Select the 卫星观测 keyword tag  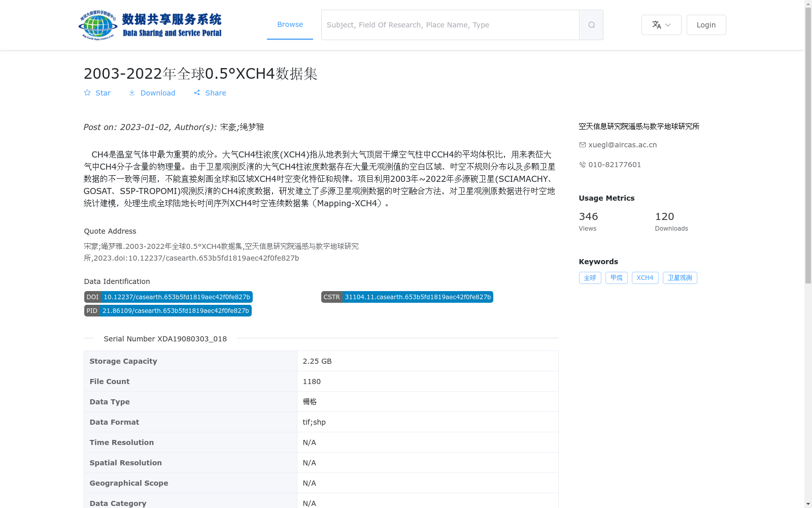pos(680,278)
